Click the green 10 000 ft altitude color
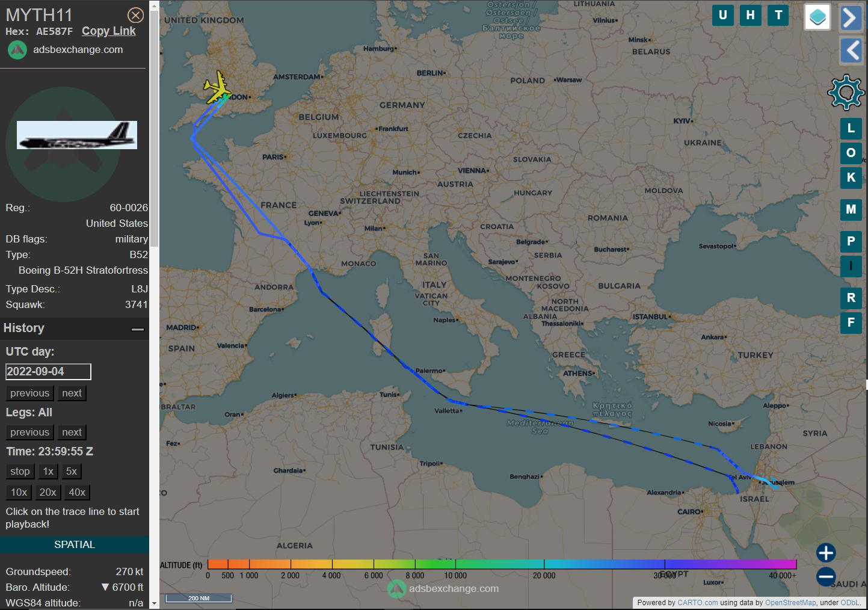This screenshot has width=868, height=610. [x=455, y=564]
